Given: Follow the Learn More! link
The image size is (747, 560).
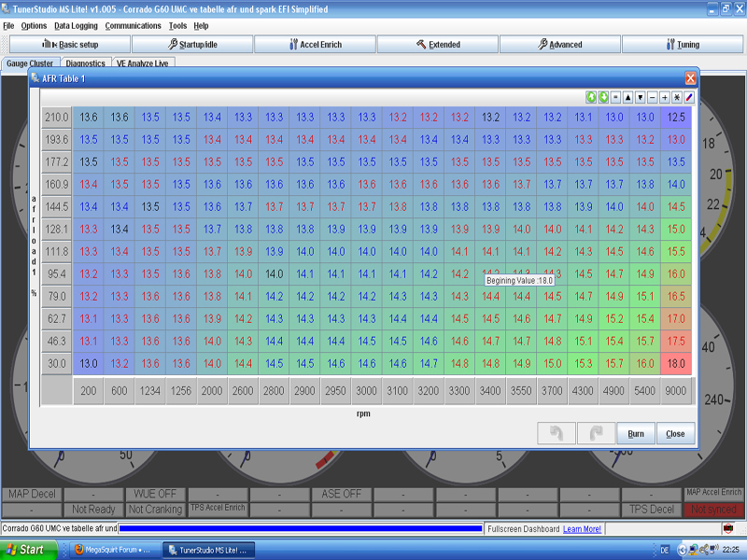Looking at the screenshot, I should (582, 529).
